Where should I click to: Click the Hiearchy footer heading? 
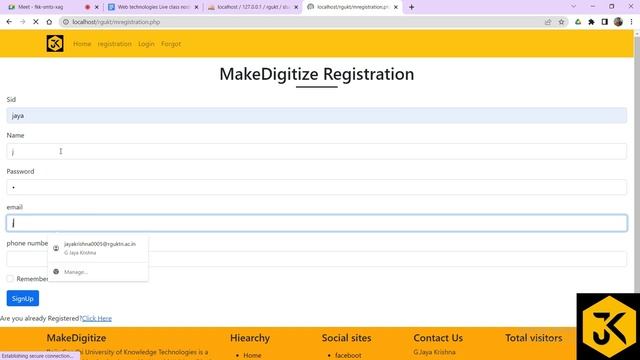point(250,338)
